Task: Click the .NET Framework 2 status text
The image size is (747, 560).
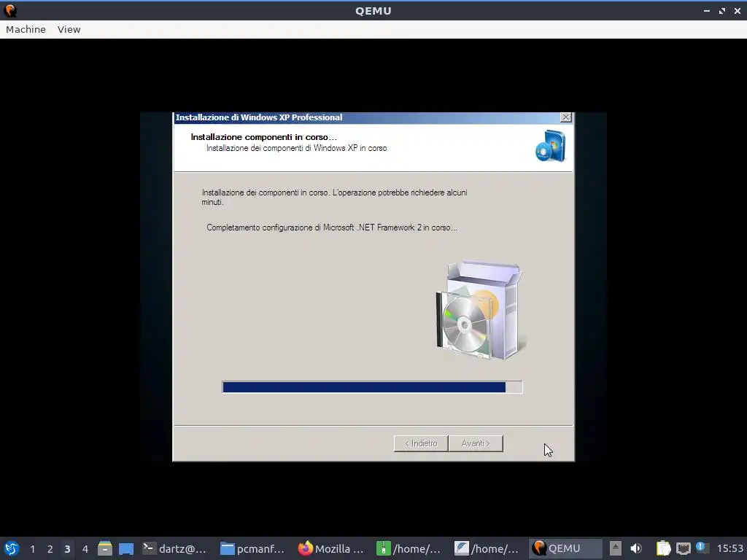Action: 332,227
